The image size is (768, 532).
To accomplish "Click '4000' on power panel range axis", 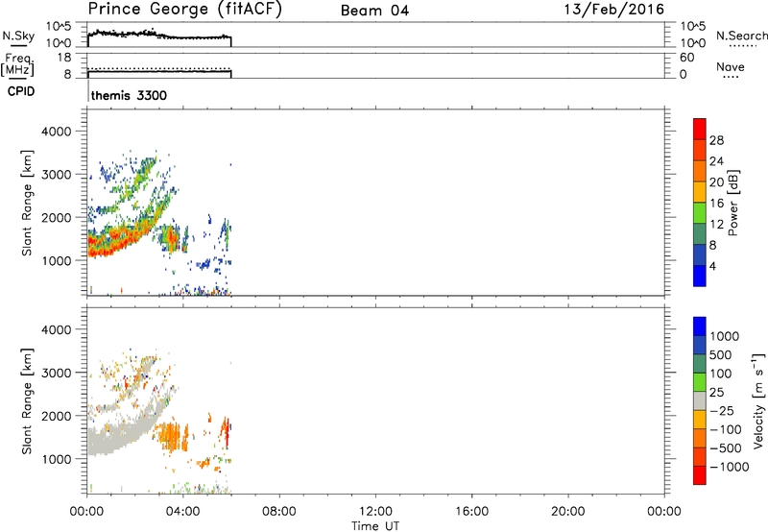I will coord(57,132).
